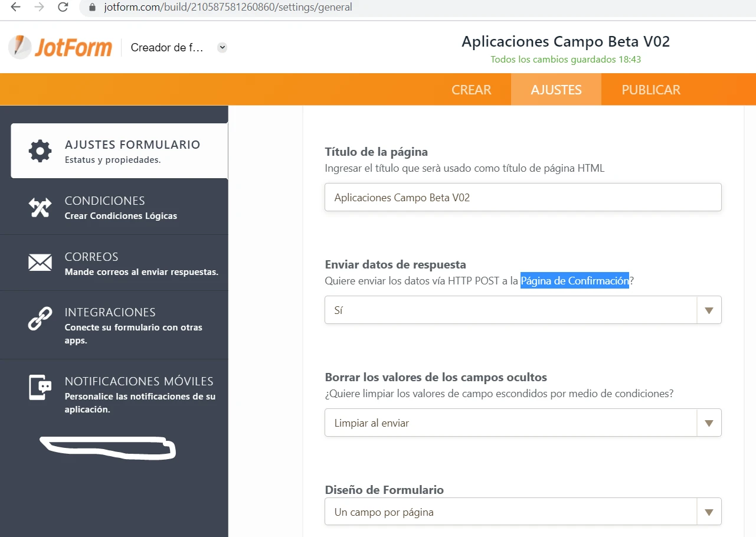Select the Título de la página input field

pyautogui.click(x=522, y=197)
